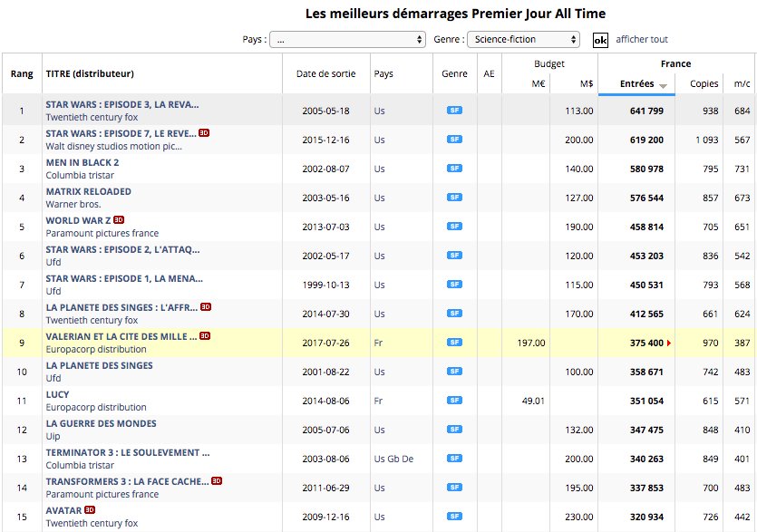This screenshot has width=757, height=532.
Task: Open LA GUERRE DES MONDES film link
Action: 101,423
